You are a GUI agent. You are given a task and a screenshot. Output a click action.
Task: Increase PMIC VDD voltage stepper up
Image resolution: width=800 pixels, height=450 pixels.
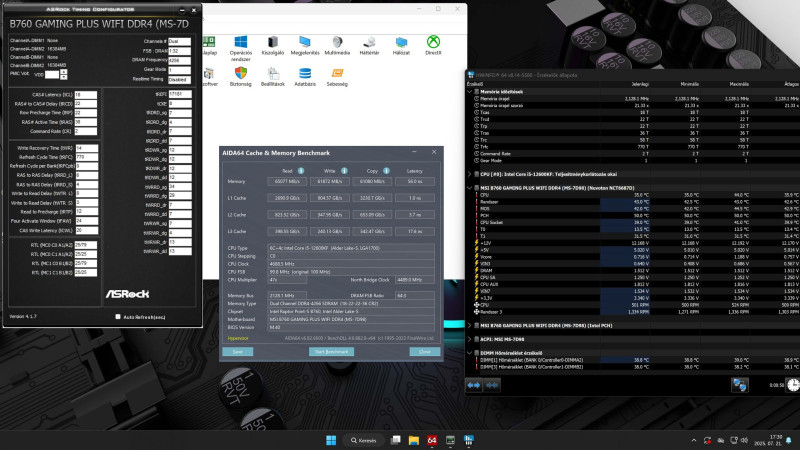[63, 72]
